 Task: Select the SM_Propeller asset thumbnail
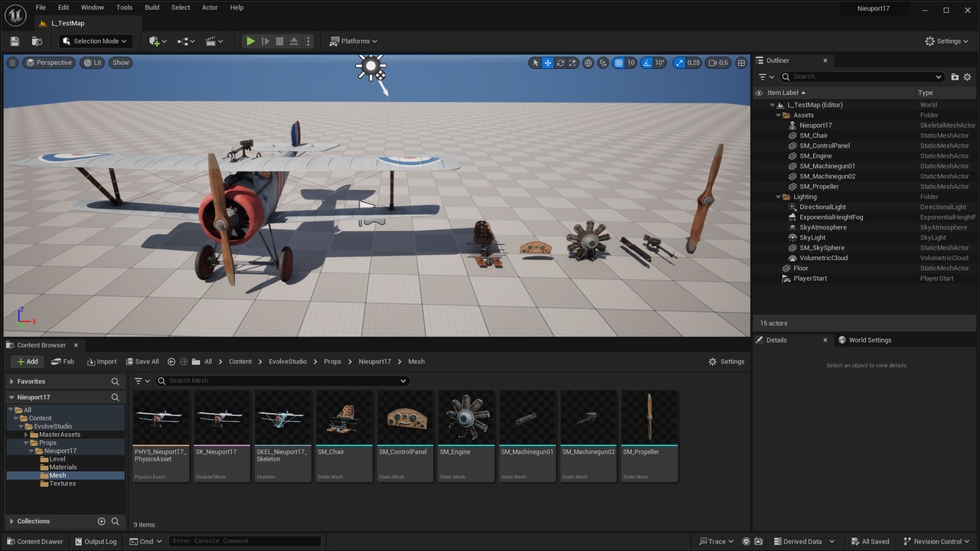pyautogui.click(x=649, y=436)
